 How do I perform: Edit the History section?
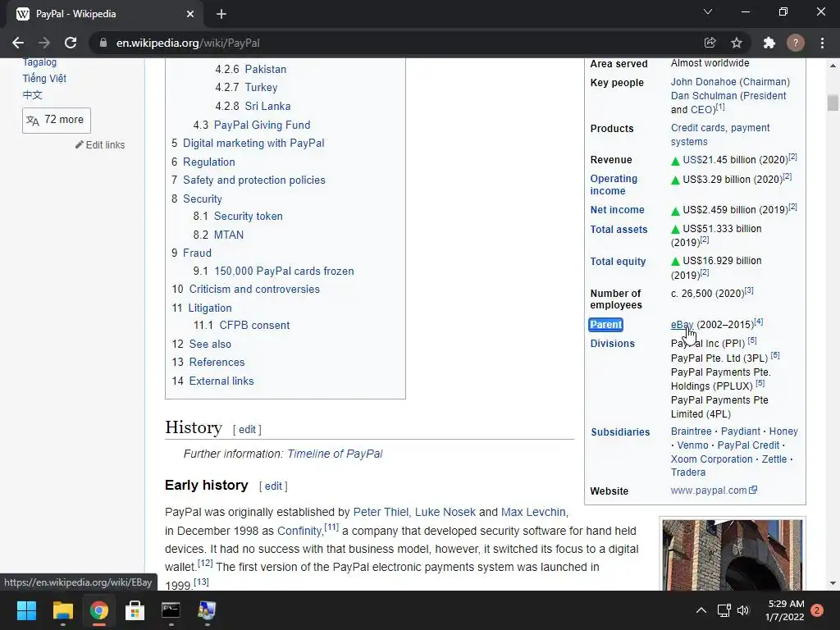pos(247,430)
